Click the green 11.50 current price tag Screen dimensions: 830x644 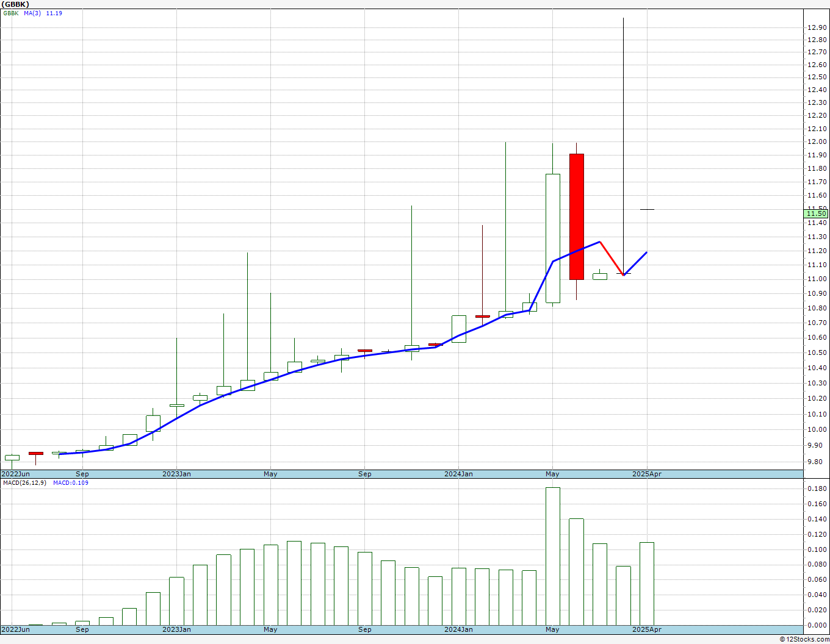click(816, 213)
